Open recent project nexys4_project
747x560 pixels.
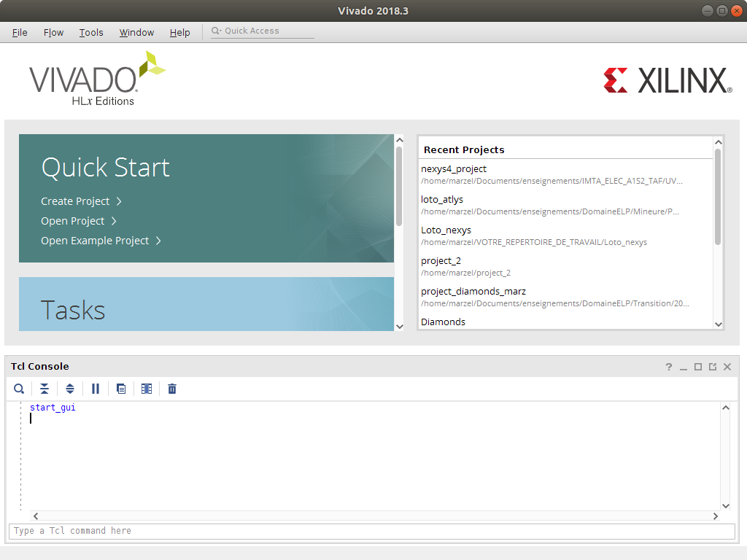(454, 168)
